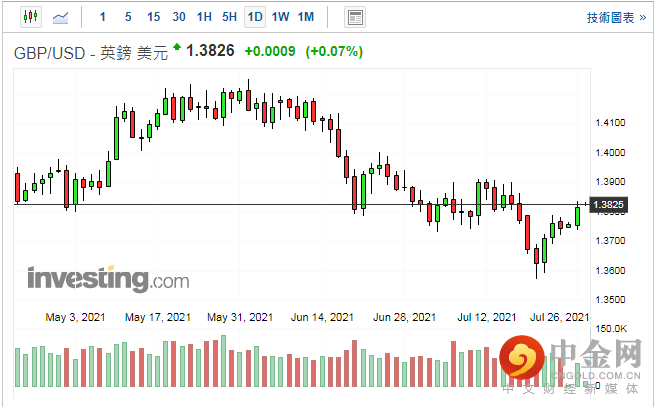The height and width of the screenshot is (407, 656).
Task: Select the active 1D timeframe
Action: tap(255, 17)
